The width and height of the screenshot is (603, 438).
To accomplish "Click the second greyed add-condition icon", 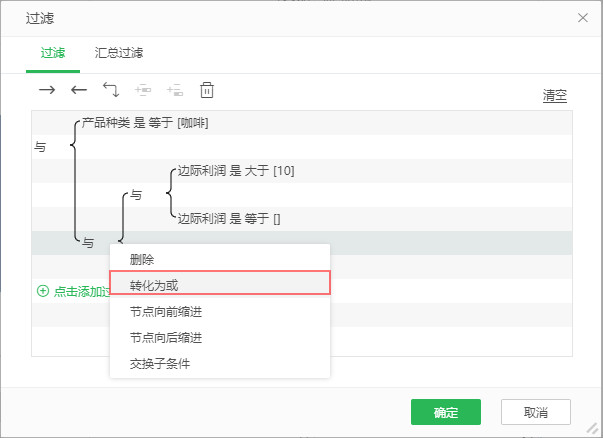I will pyautogui.click(x=175, y=90).
